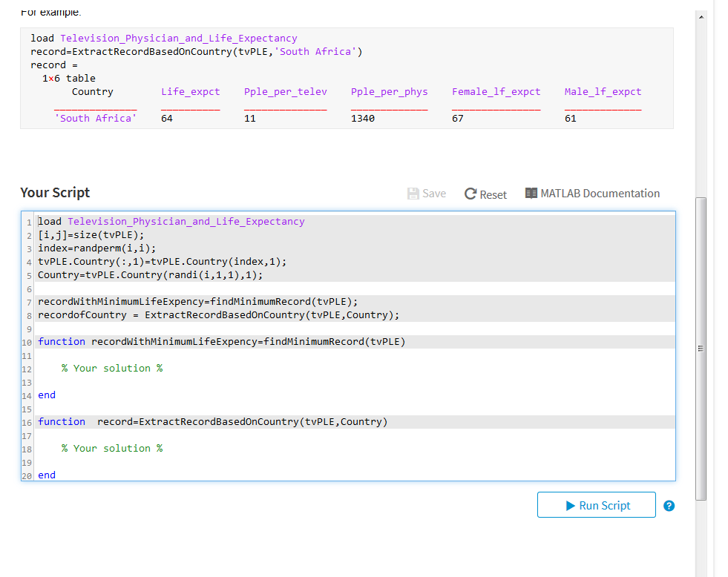The image size is (728, 577).
Task: Click empty line 11 in the editor
Action: [223, 355]
